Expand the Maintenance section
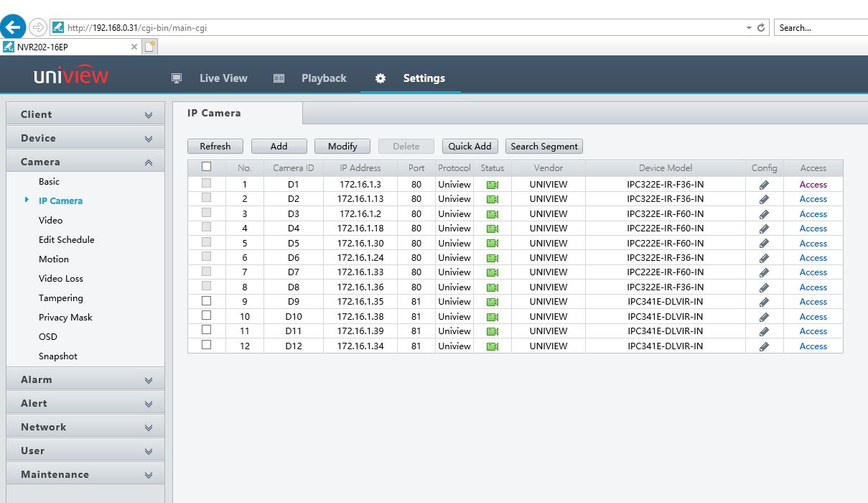 click(x=85, y=474)
